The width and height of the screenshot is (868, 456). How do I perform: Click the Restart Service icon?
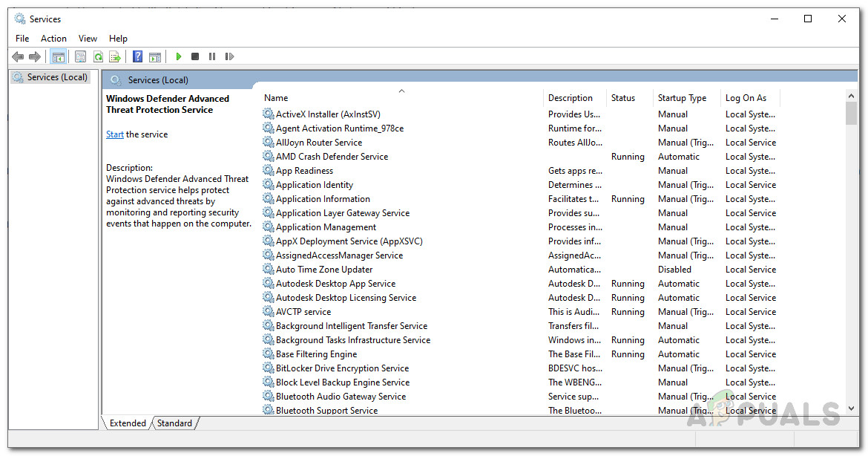[x=229, y=56]
